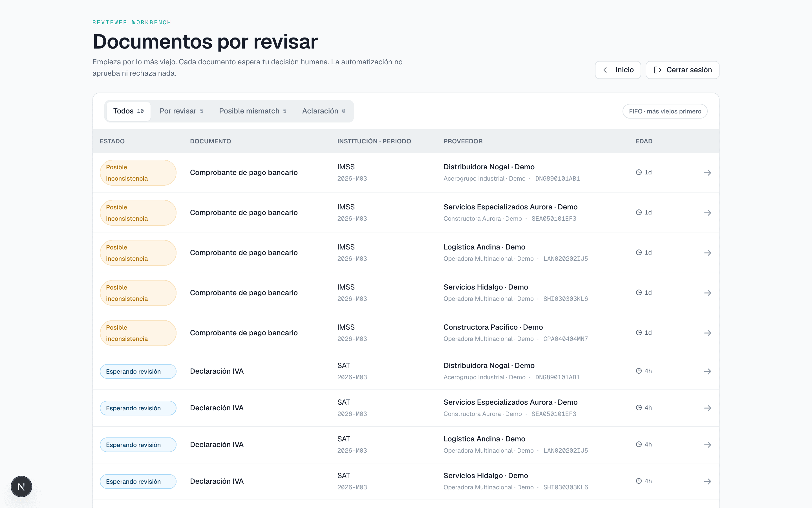Click Posible inconsistencia badge for Distribuidora Nogal
This screenshot has height=508, width=812.
[x=138, y=173]
